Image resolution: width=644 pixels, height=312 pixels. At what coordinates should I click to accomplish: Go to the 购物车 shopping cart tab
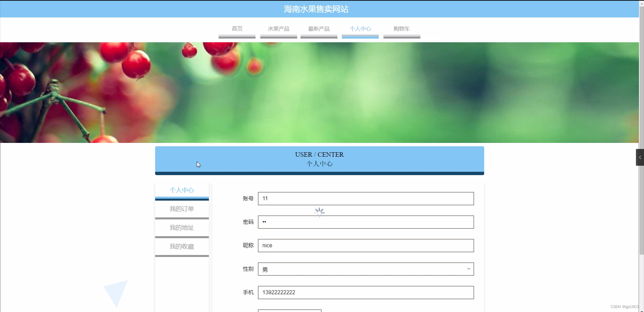pos(401,29)
